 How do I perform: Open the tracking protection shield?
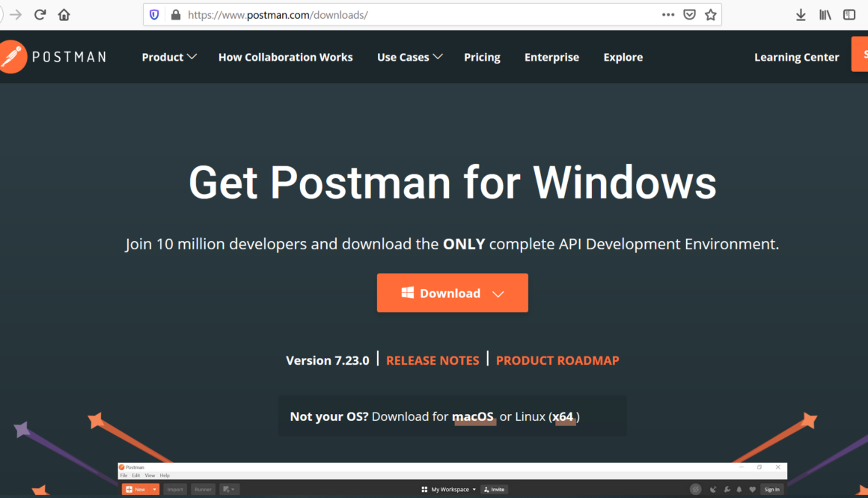click(154, 14)
